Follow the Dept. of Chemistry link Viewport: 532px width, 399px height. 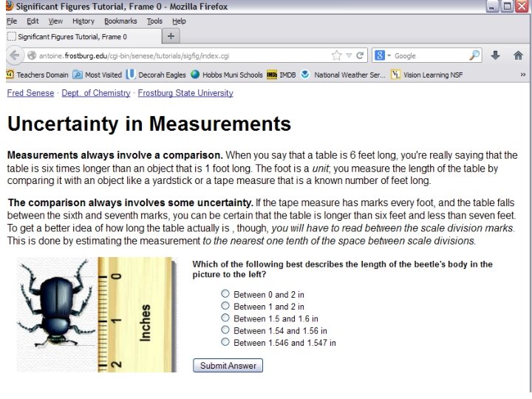(95, 93)
